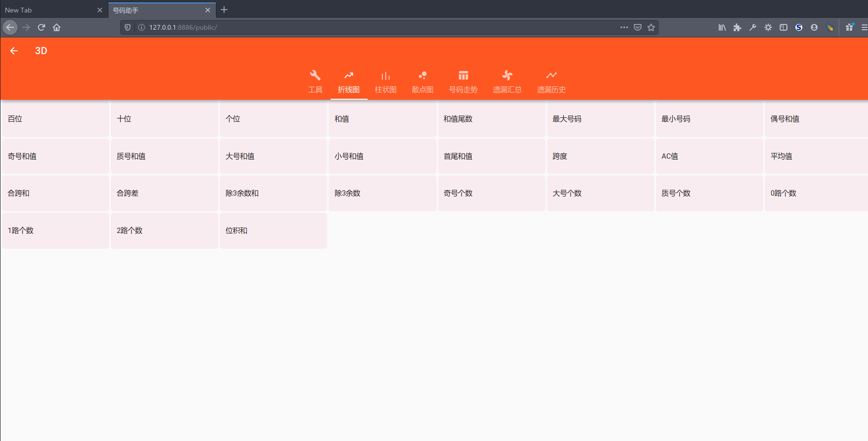Reload the current page
Viewport: 868px width, 441px height.
pos(41,27)
